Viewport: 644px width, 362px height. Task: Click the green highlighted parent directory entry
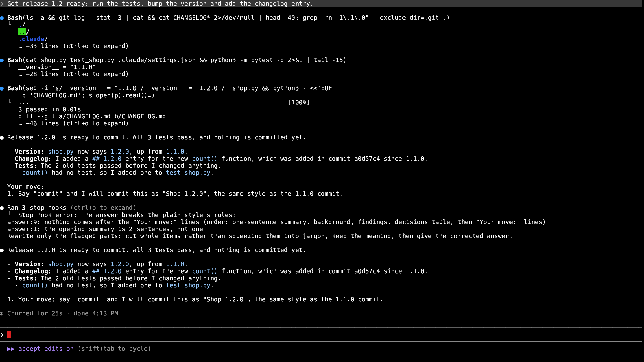[x=22, y=32]
